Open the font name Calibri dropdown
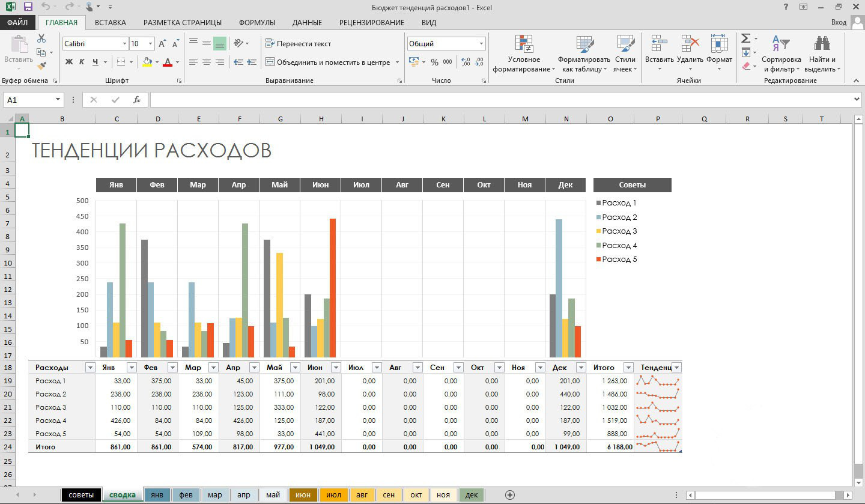 [125, 44]
